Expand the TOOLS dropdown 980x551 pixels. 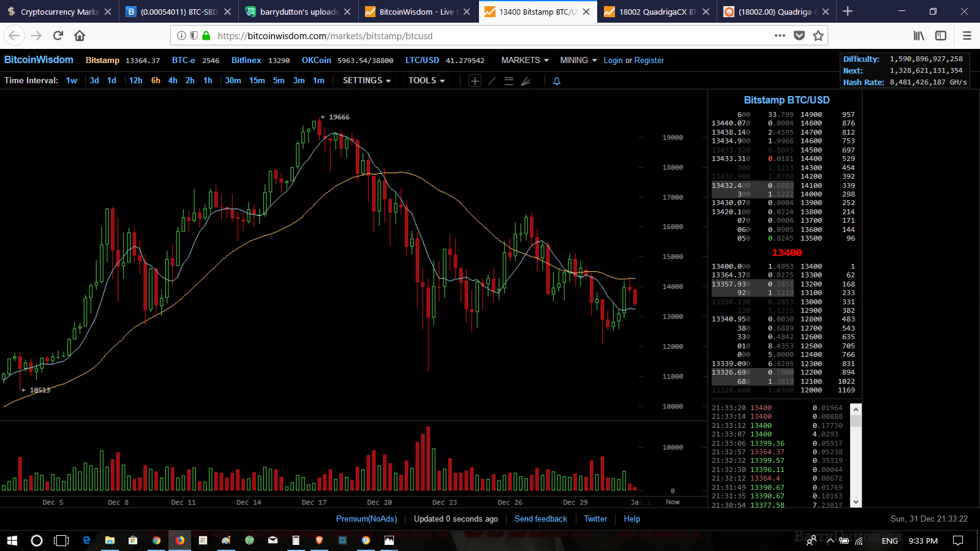tap(426, 80)
